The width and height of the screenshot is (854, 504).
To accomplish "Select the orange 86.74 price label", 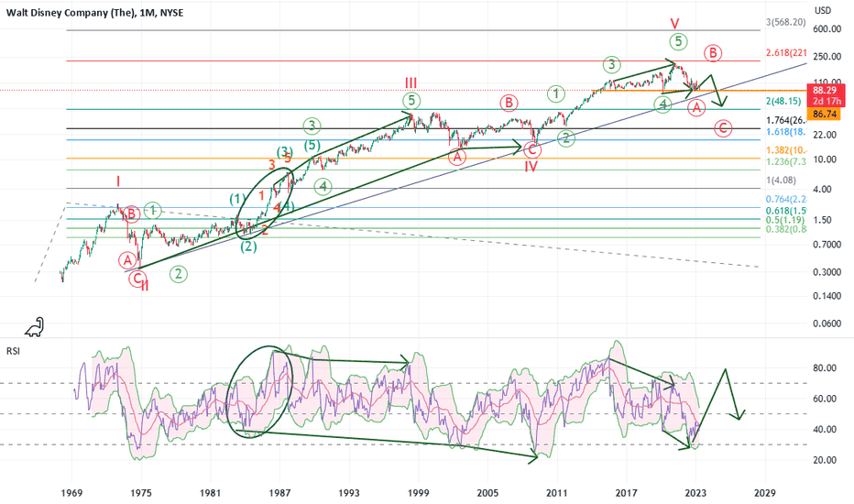I will (825, 114).
